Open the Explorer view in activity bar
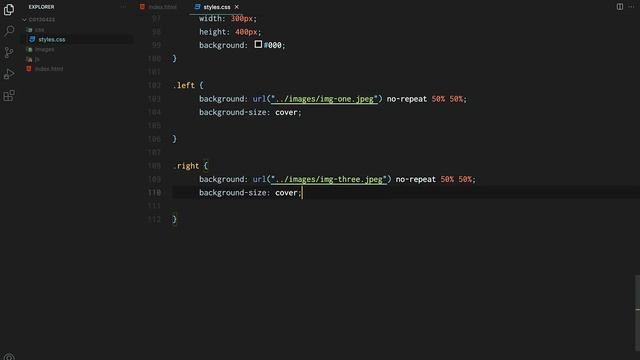The image size is (640, 360). [9, 9]
